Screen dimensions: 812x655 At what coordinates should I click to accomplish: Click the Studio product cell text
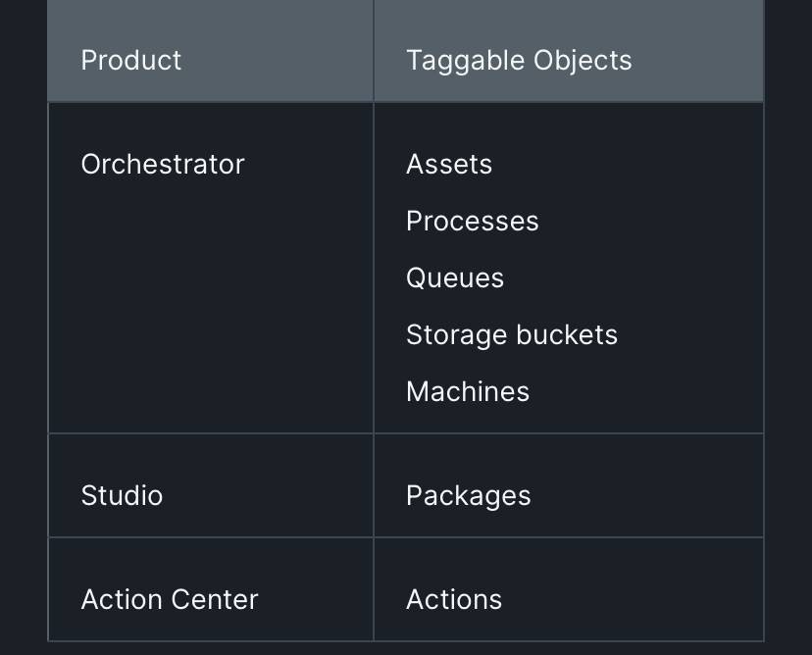coord(122,496)
